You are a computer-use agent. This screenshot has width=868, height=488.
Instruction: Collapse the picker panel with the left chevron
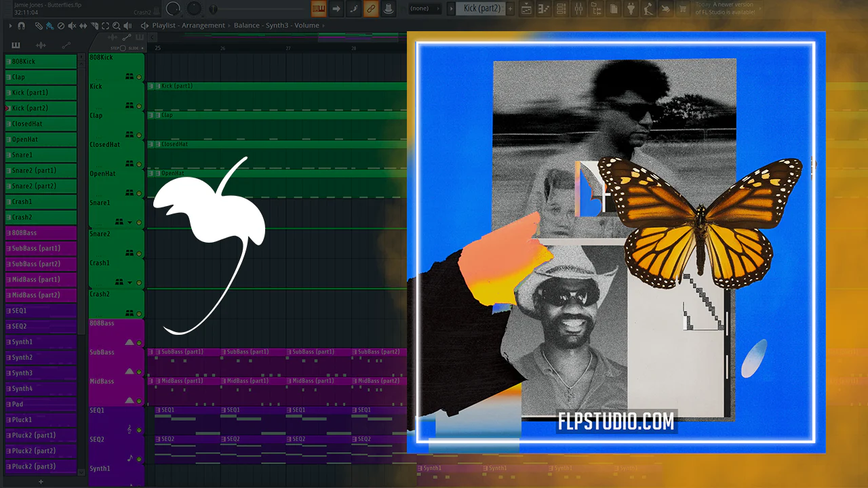pos(153,37)
